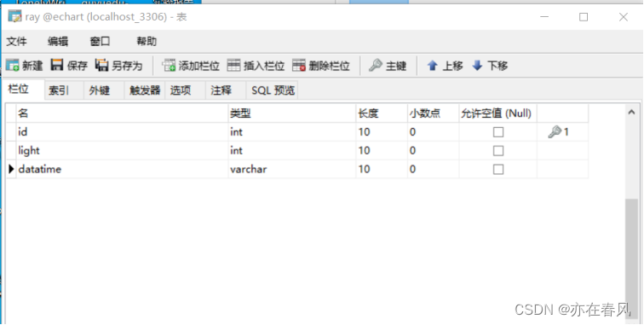Click the int type cell of light row

292,151
